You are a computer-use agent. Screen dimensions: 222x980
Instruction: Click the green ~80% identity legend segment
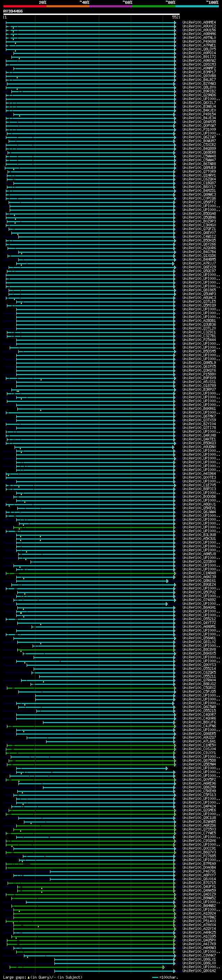click(154, 6)
